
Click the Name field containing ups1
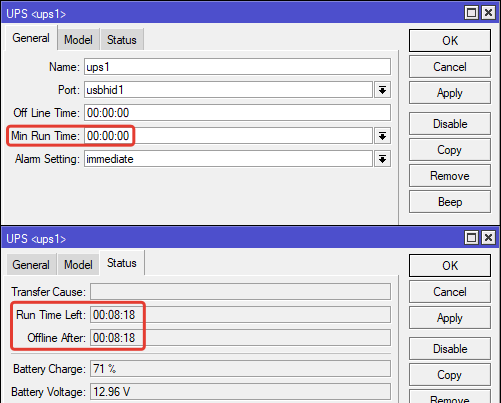[x=237, y=67]
